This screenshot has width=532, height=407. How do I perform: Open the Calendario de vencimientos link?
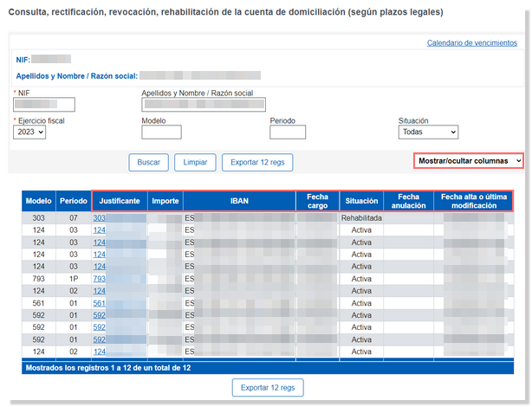(x=474, y=42)
